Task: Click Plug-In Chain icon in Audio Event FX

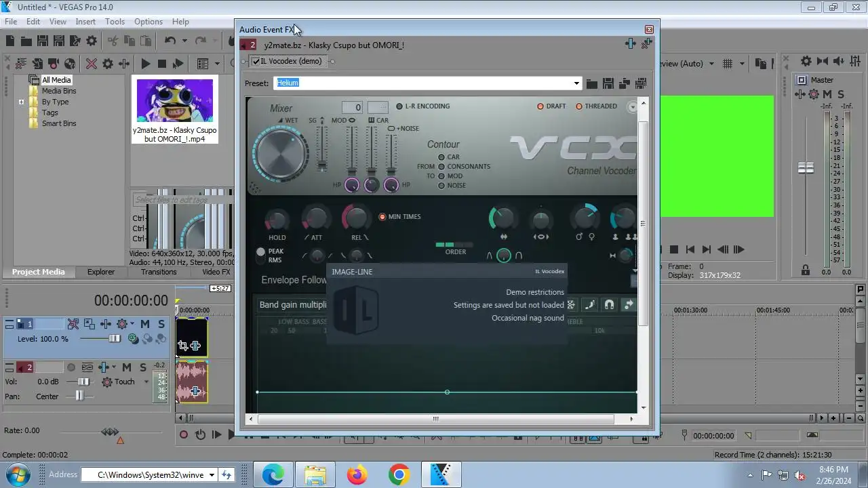Action: (631, 44)
